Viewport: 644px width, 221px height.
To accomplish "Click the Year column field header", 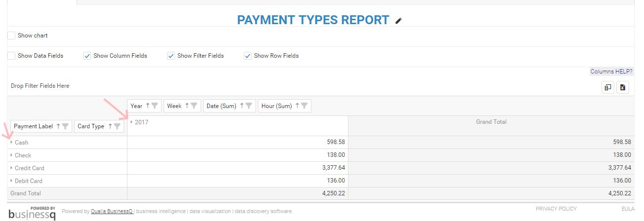I will (x=144, y=106).
